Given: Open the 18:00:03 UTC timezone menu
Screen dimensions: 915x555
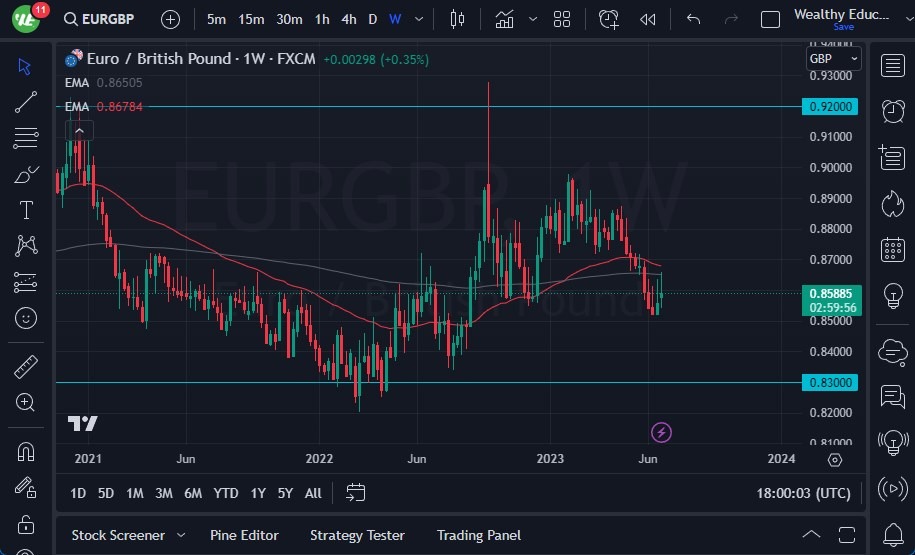Looking at the screenshot, I should (x=804, y=493).
